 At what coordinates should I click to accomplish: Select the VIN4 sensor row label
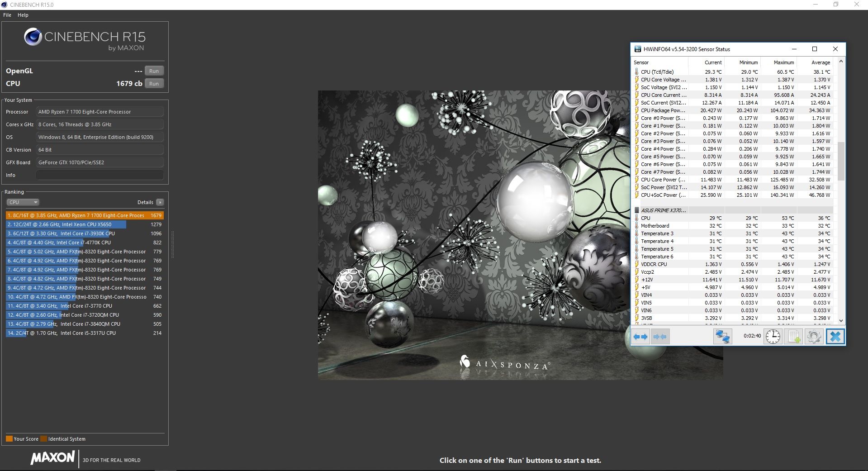[646, 295]
